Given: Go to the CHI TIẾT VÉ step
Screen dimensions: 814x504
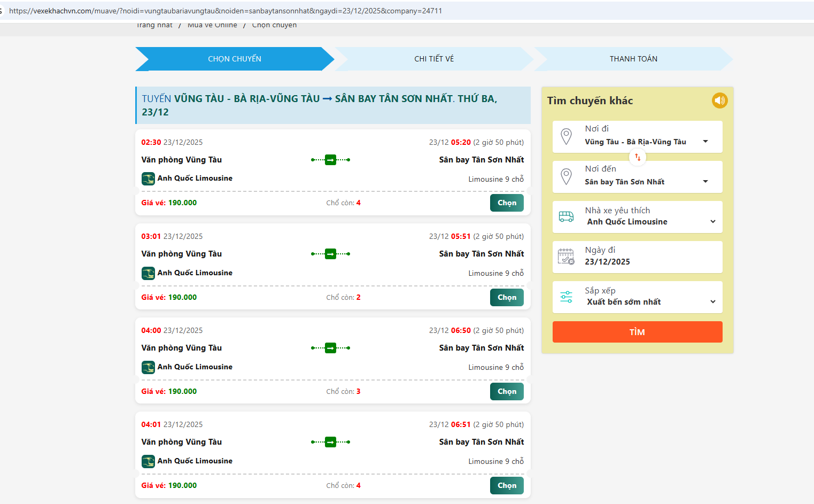Looking at the screenshot, I should [433, 59].
